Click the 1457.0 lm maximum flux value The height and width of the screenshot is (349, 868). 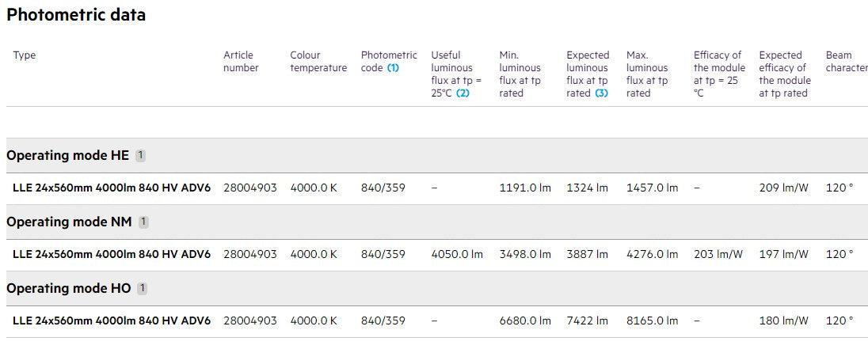pos(652,188)
